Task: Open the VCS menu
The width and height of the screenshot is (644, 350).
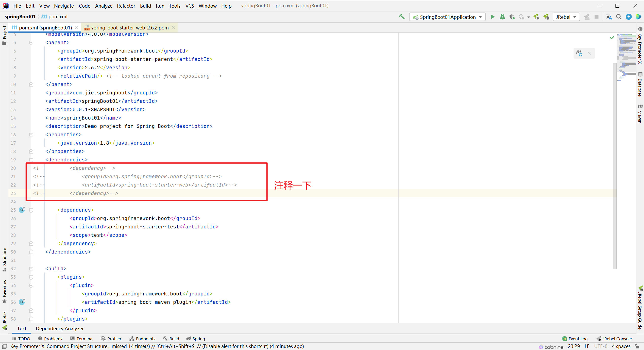Action: [x=190, y=6]
